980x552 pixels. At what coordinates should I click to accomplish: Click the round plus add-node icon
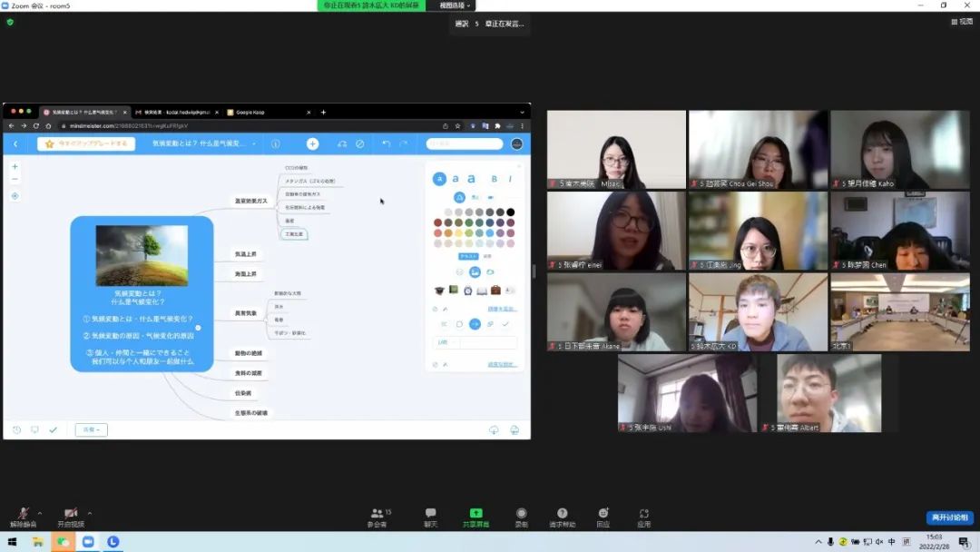[x=312, y=143]
